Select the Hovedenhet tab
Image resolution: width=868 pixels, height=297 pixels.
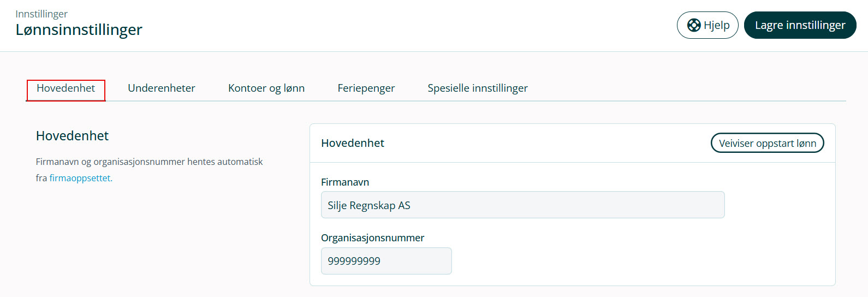point(66,88)
